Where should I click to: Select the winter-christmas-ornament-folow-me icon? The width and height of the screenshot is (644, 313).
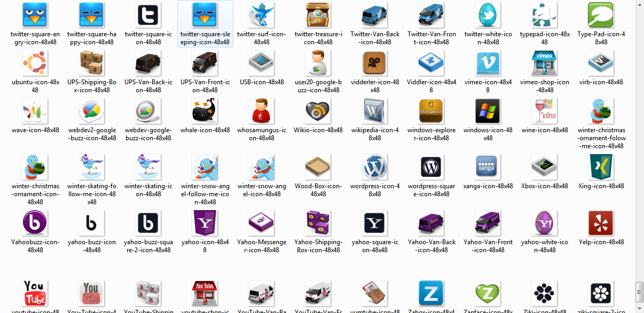click(601, 111)
